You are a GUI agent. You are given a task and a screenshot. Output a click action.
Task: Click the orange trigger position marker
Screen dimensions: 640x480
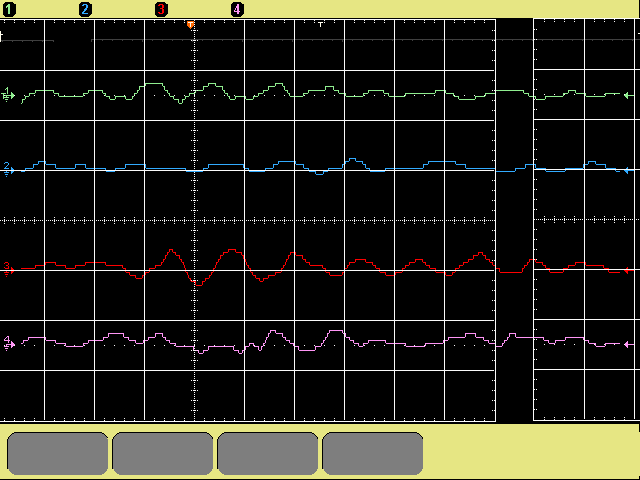(x=190, y=25)
